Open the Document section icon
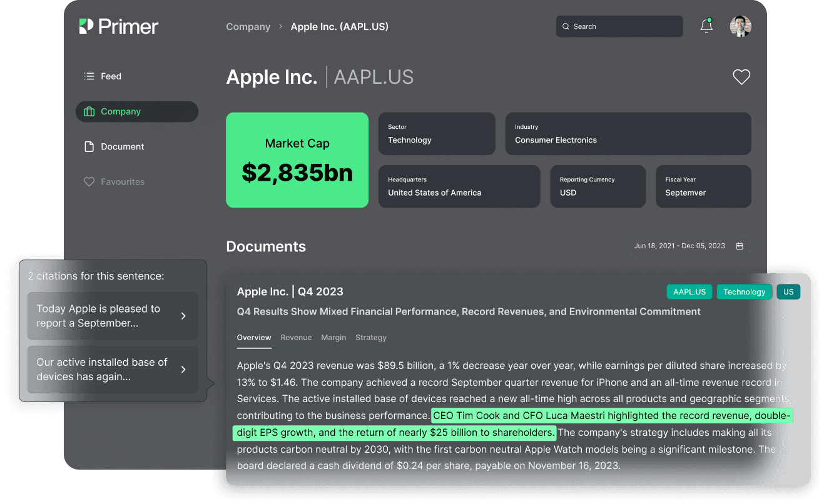 pos(88,146)
